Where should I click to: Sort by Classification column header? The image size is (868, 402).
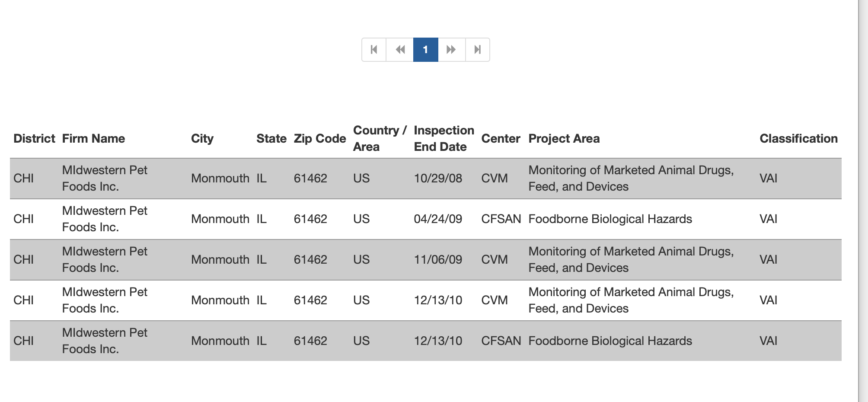[798, 138]
